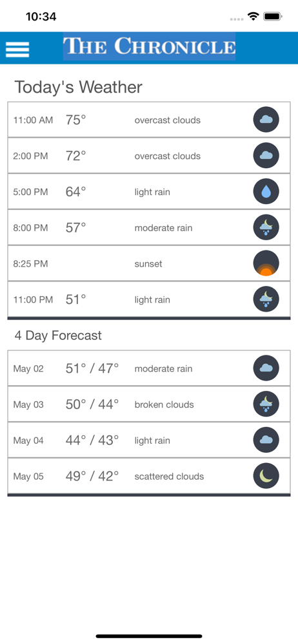Screen dimensions: 298x644
Task: Select the scattered clouds description
Action: [169, 477]
